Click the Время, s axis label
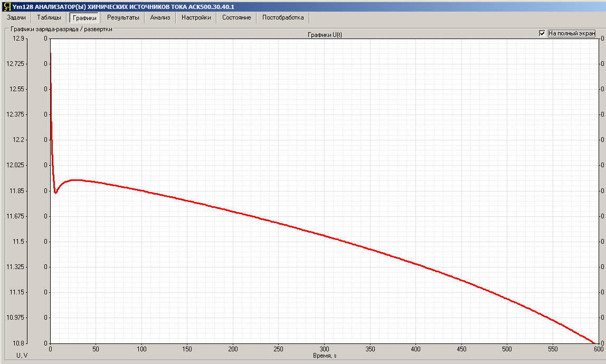 coord(325,356)
